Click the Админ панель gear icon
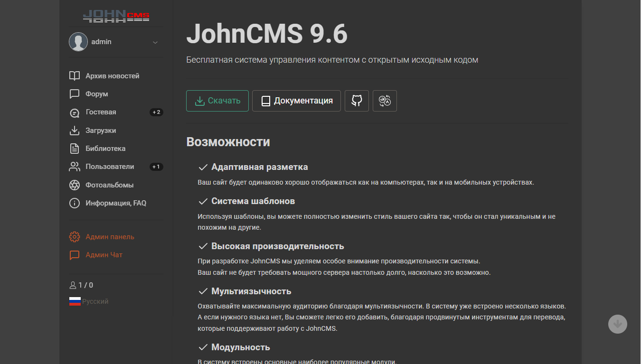The width and height of the screenshot is (641, 364). 75,237
